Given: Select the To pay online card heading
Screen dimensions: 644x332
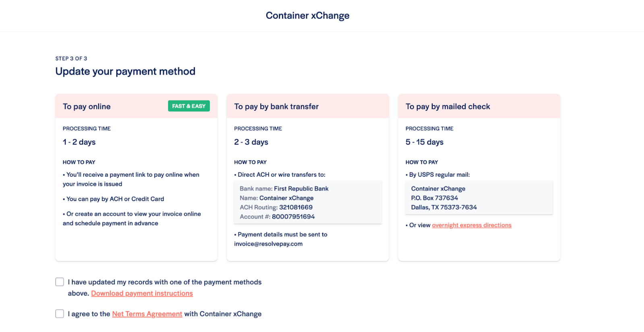Looking at the screenshot, I should (x=87, y=107).
